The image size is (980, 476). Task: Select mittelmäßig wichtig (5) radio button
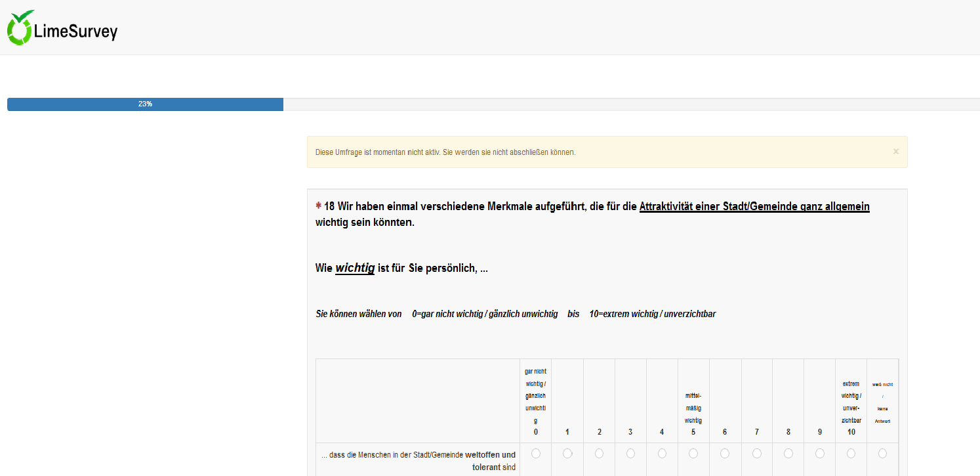tap(693, 454)
